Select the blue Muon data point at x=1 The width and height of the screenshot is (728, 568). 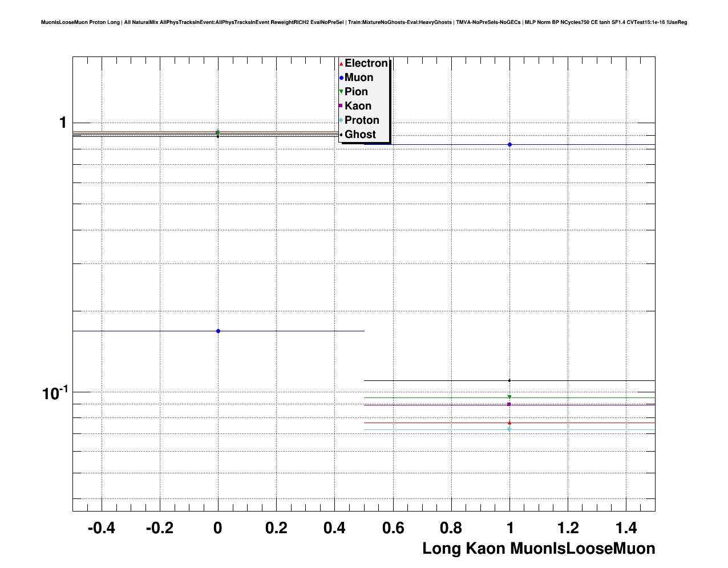[x=509, y=145]
